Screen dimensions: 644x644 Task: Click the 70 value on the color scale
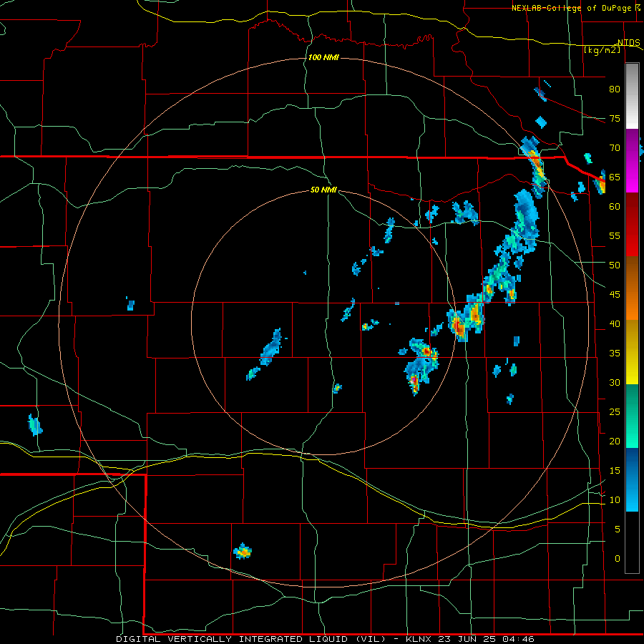tap(615, 148)
